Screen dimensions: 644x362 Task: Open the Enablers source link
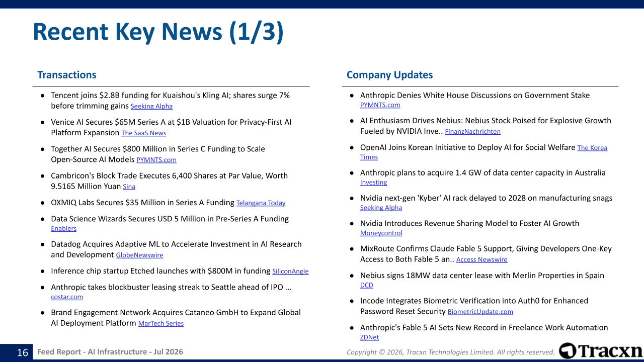[x=64, y=228]
